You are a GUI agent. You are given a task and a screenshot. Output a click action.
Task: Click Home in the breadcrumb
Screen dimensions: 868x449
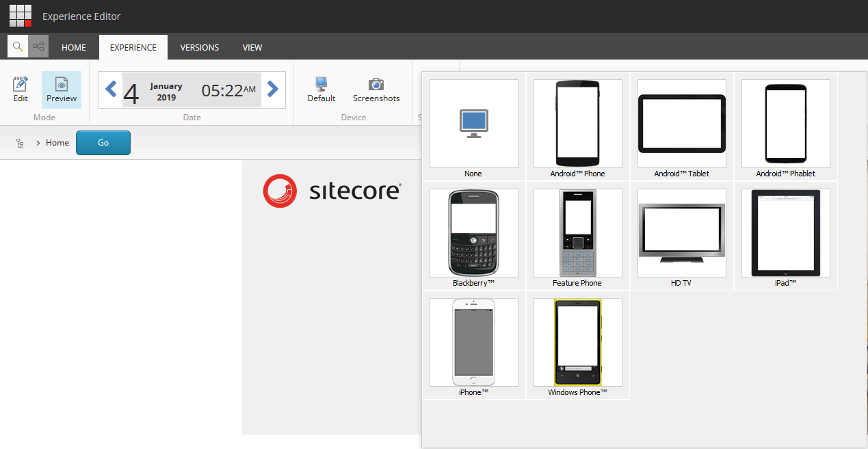tap(57, 143)
